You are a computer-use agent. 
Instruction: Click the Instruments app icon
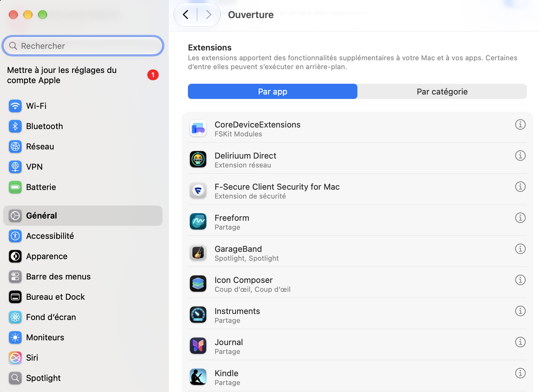point(198,315)
